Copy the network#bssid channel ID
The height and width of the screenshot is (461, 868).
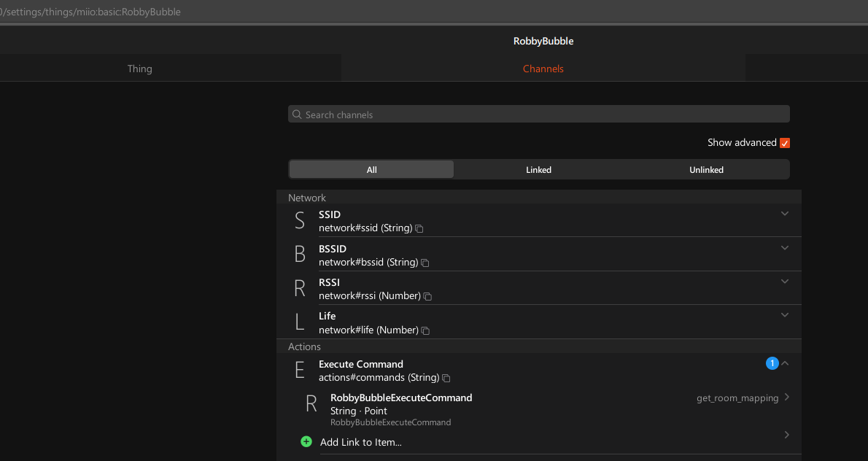(x=425, y=263)
